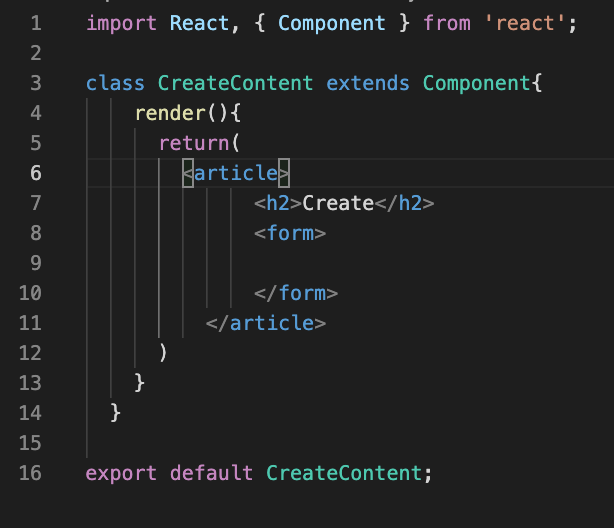The height and width of the screenshot is (528, 614).
Task: Click line number 6 in the gutter
Action: [36, 173]
